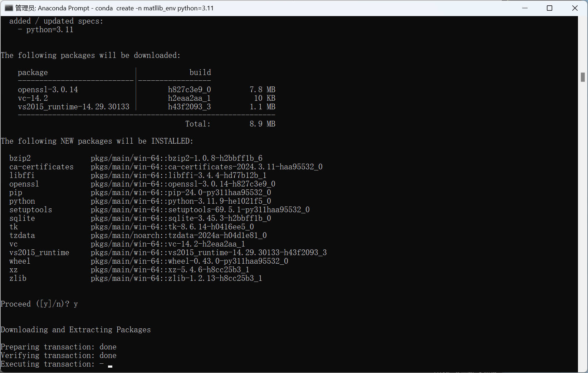Screen dimensions: 588x373
Task: Click the 'bzip2' package name
Action: [x=20, y=158]
